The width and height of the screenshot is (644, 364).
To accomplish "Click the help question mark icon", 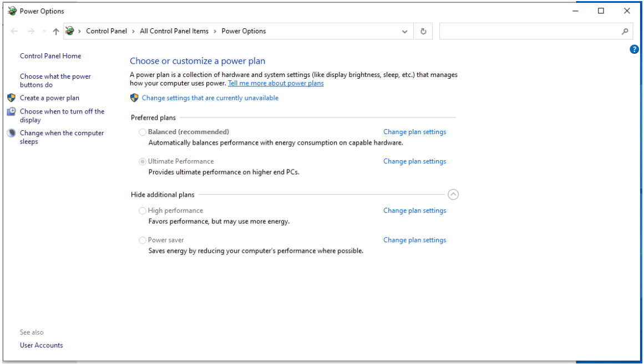I will 635,49.
